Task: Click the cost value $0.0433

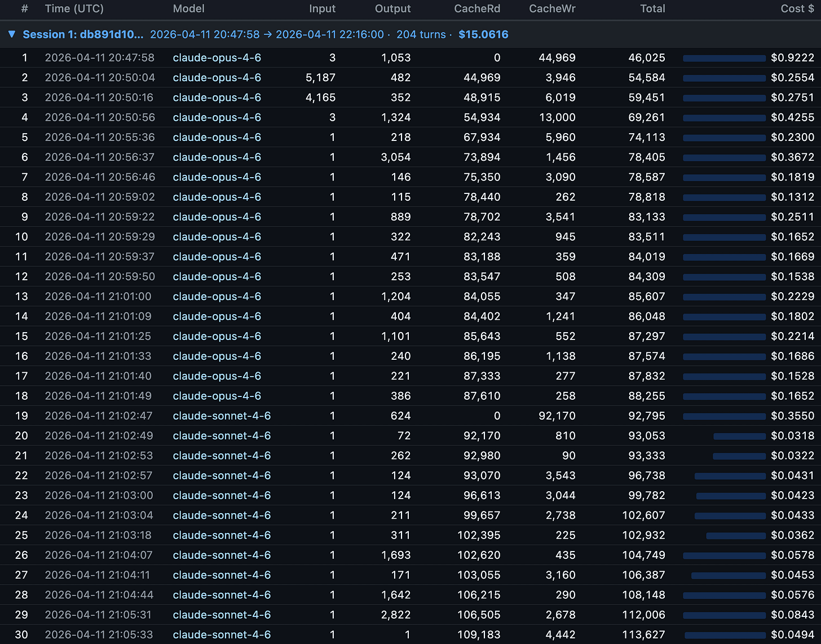Action: (792, 515)
